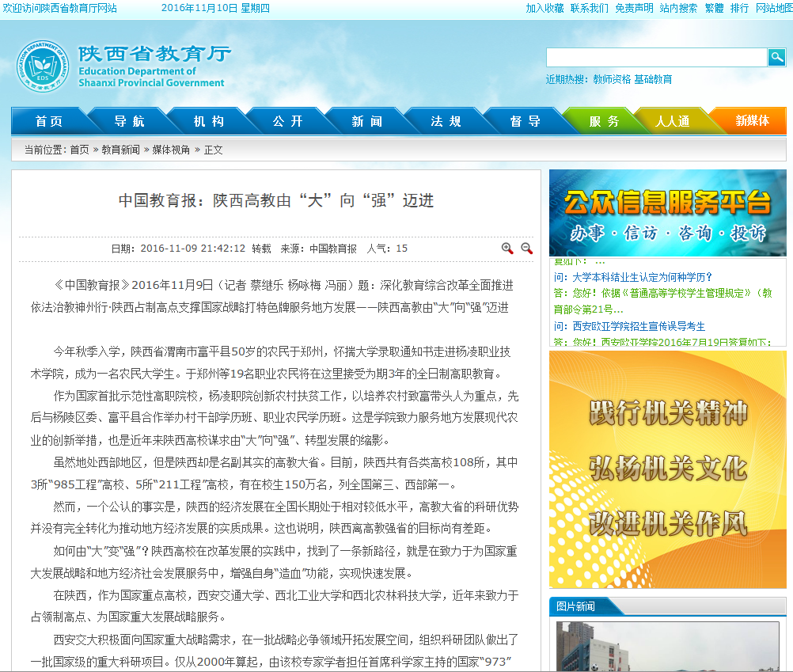Click the zoom out magnifier icon
793x672 pixels.
pyautogui.click(x=526, y=249)
